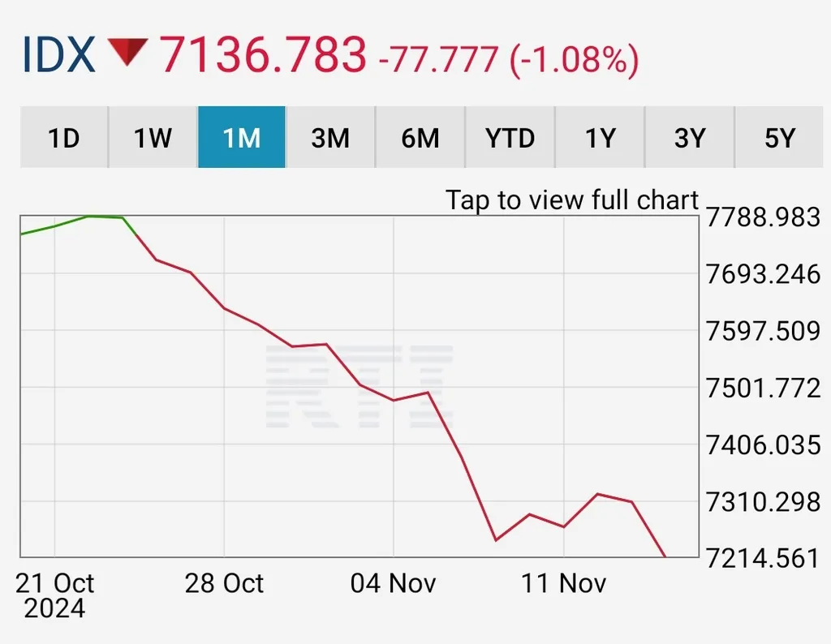Viewport: 831px width, 644px height.
Task: Click the -77.777 change value
Action: pyautogui.click(x=437, y=60)
